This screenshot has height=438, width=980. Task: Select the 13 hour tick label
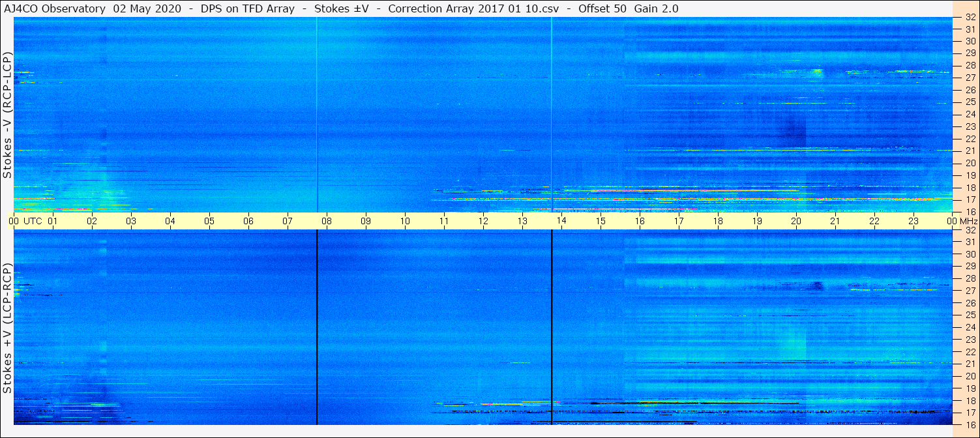(x=522, y=222)
